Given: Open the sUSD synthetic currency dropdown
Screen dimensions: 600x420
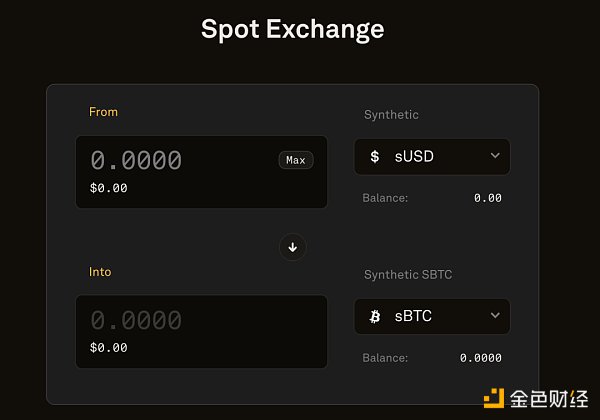Looking at the screenshot, I should [432, 157].
